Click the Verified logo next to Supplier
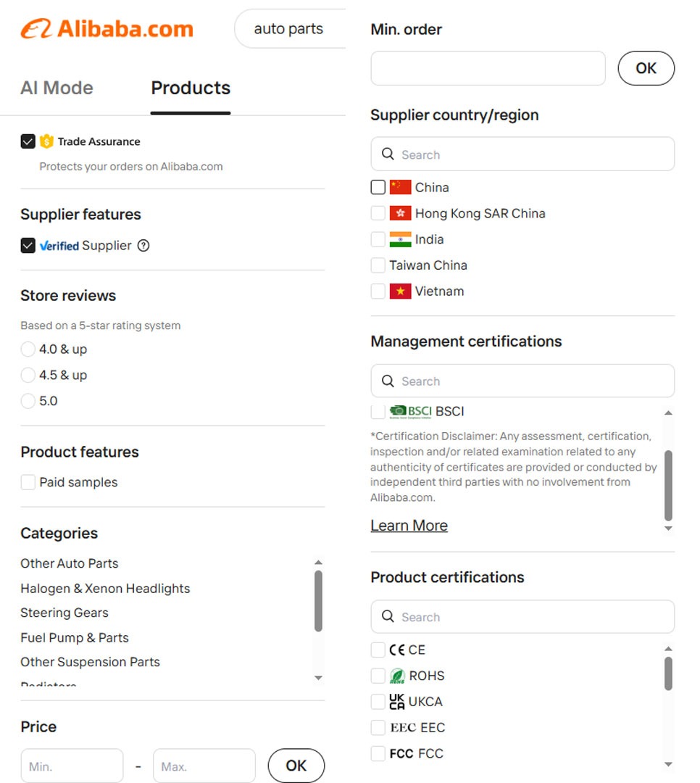 click(x=59, y=246)
